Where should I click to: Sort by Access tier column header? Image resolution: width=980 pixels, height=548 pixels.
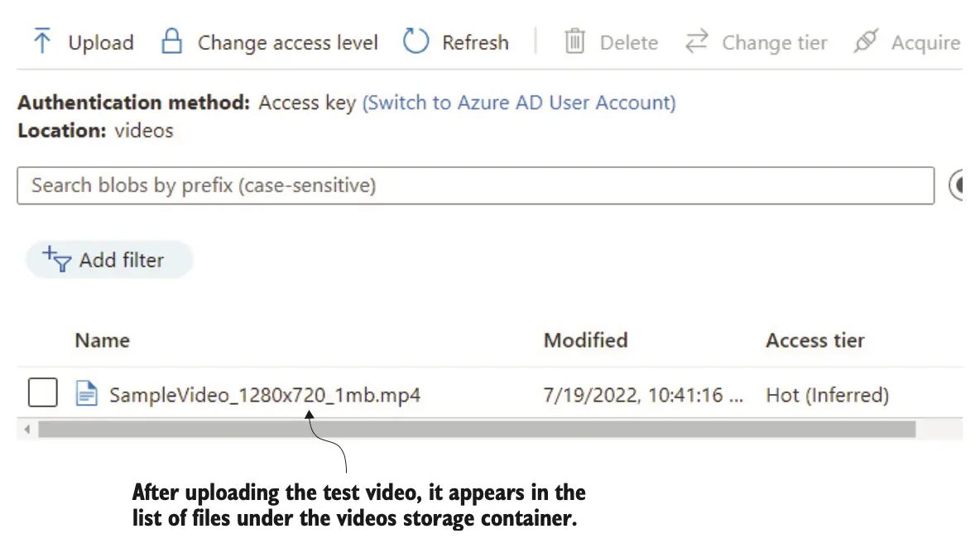pos(814,340)
